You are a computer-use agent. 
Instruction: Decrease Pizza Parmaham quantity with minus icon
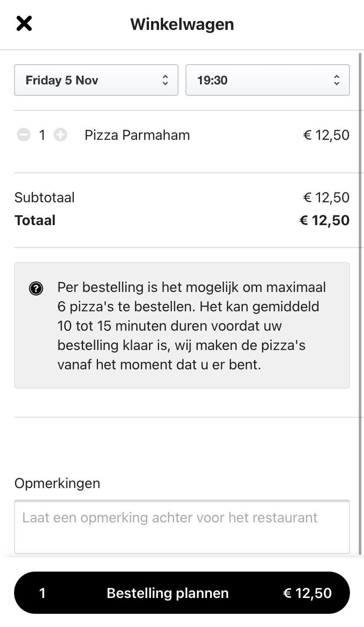coord(24,135)
